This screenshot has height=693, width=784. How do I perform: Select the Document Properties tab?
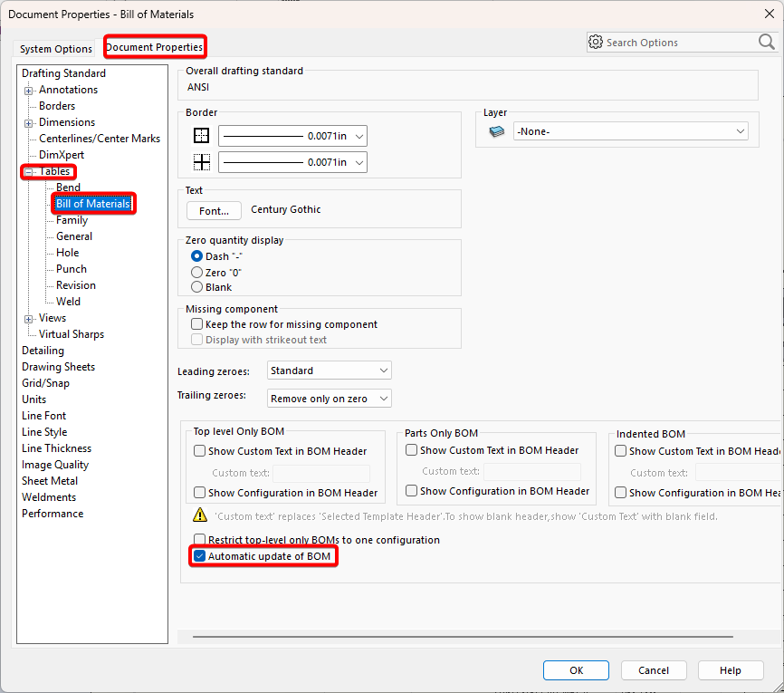click(x=154, y=47)
